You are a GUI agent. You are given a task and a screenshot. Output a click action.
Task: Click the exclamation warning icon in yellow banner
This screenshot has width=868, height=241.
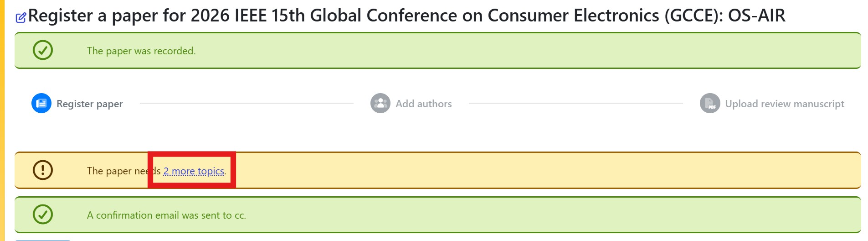pos(43,170)
